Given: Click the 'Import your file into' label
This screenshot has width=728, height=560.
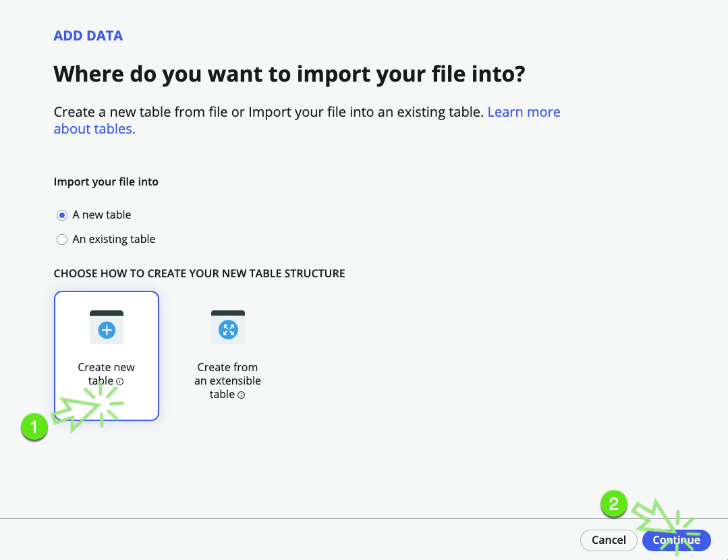Looking at the screenshot, I should pos(106,182).
